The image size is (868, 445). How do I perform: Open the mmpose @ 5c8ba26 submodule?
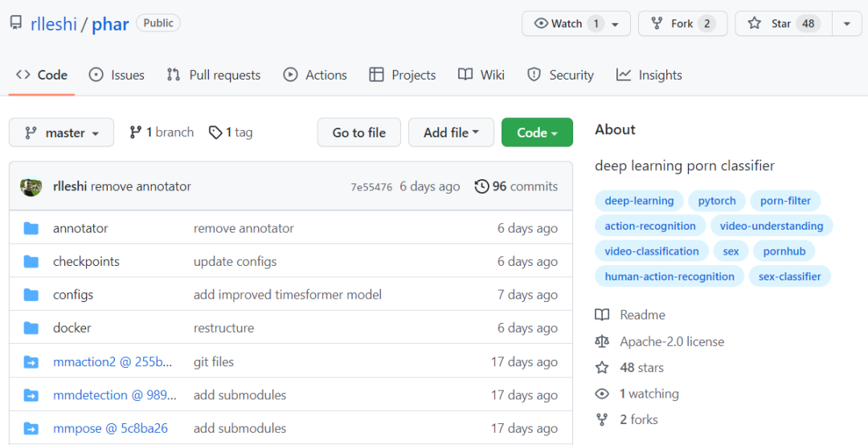[x=110, y=428]
